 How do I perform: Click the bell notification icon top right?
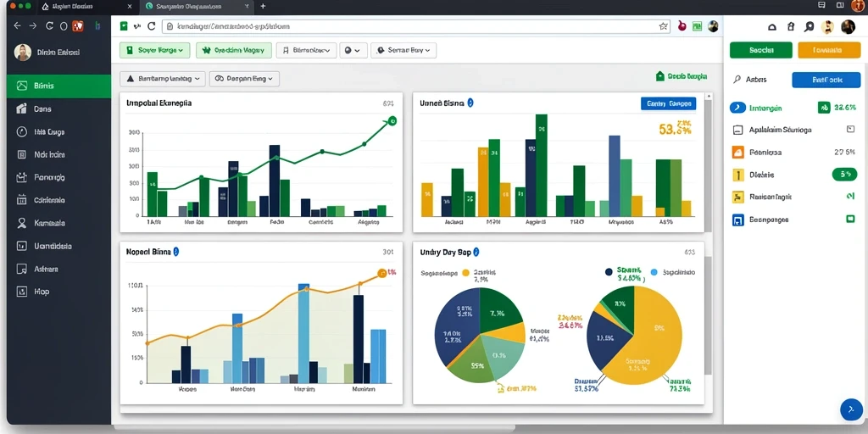[x=772, y=26]
